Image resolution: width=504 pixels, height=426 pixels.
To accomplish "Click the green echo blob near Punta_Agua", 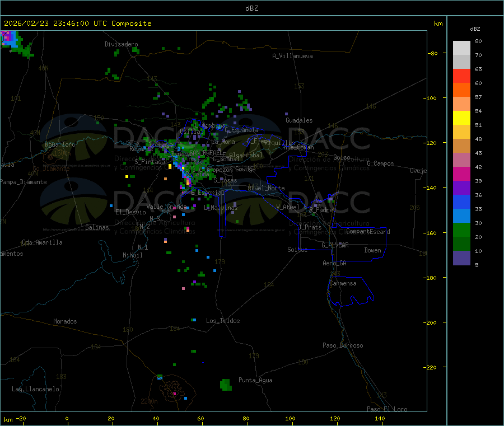I will 226,385.
